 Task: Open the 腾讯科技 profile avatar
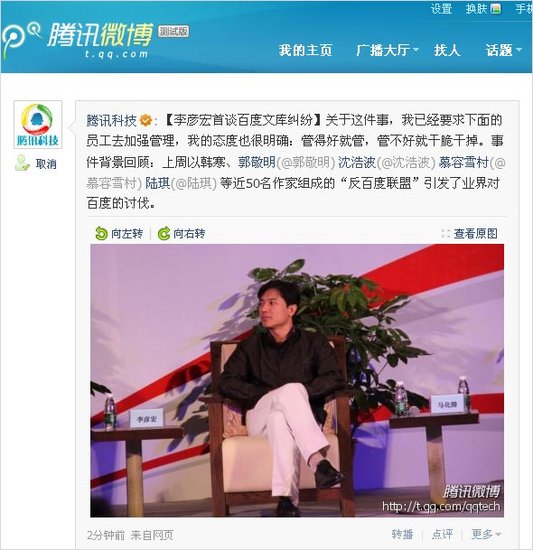(38, 125)
